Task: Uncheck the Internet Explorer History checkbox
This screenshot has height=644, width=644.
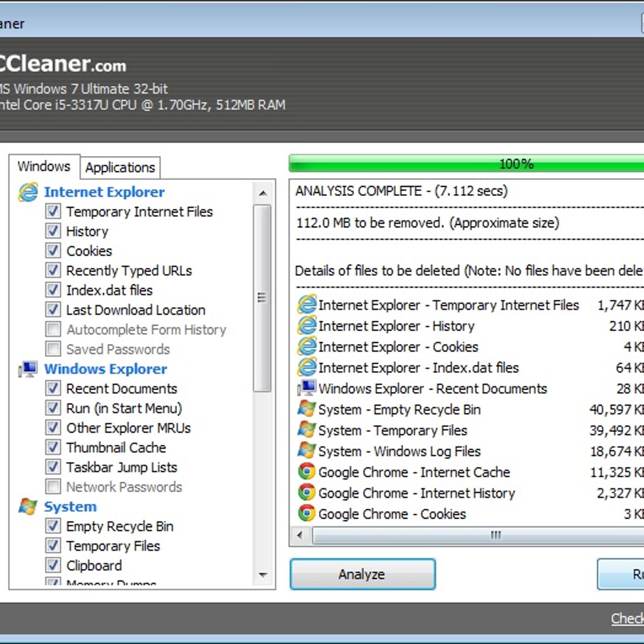Action: click(53, 231)
